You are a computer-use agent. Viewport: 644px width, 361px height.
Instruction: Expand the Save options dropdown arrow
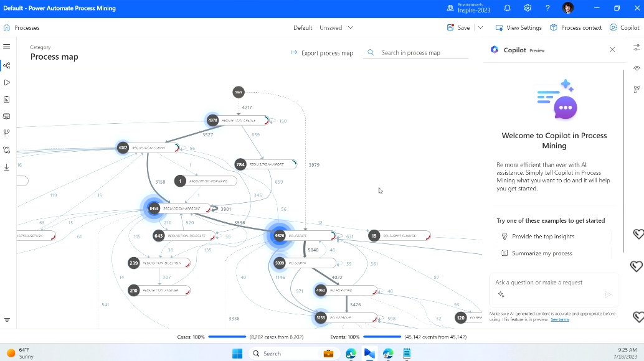point(480,27)
